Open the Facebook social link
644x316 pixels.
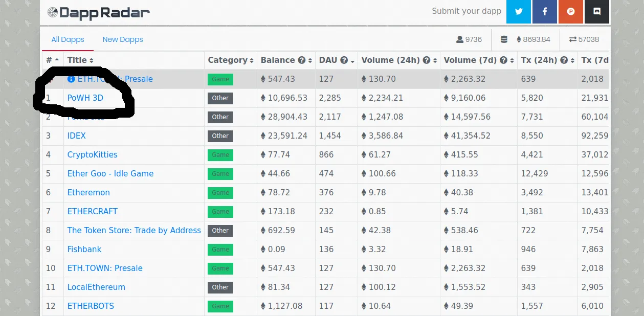[x=545, y=11]
